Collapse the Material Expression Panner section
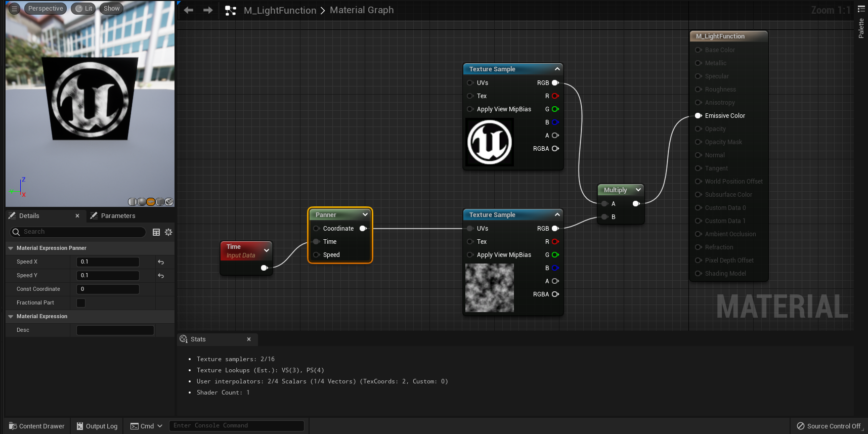 coord(11,248)
